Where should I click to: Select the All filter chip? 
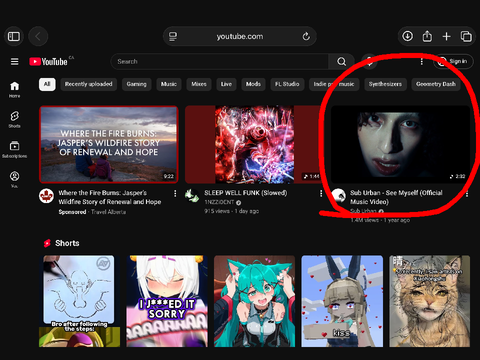point(47,84)
